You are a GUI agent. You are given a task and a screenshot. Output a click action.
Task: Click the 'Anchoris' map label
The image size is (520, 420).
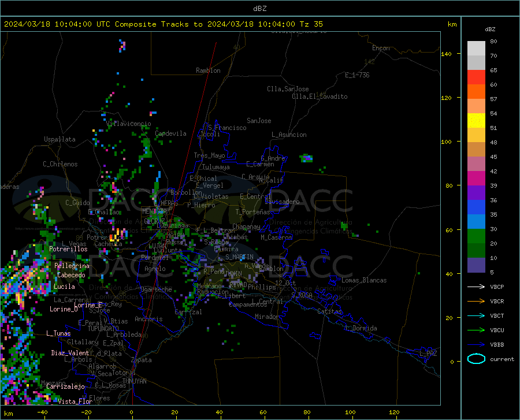pyautogui.click(x=148, y=319)
